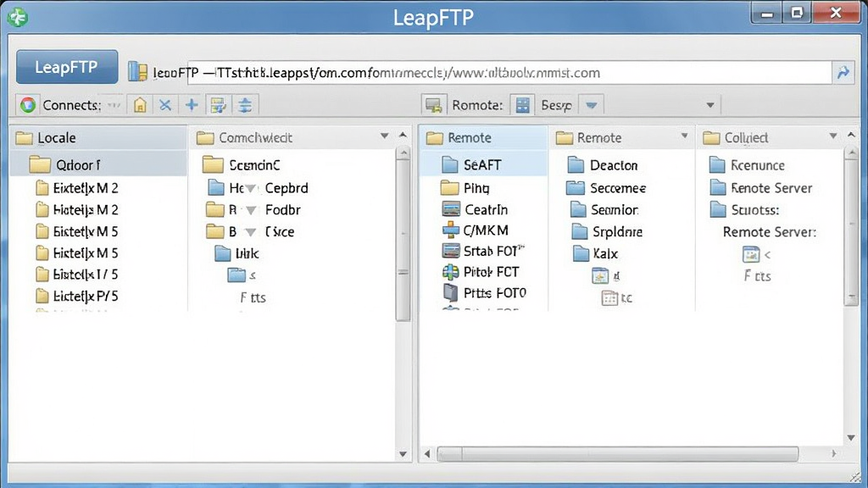Click the Remote Server: text label
This screenshot has width=868, height=488.
coord(770,232)
